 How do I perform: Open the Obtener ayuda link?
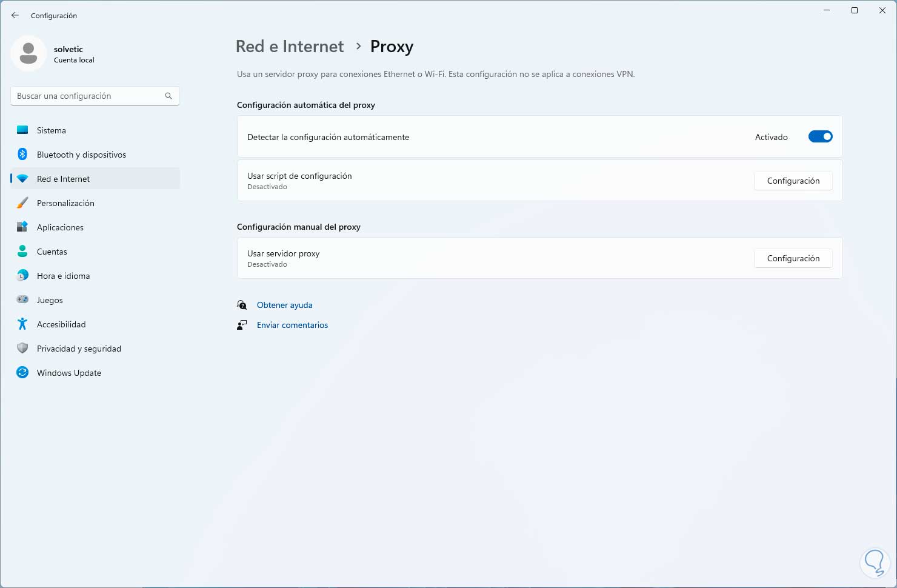pyautogui.click(x=285, y=305)
